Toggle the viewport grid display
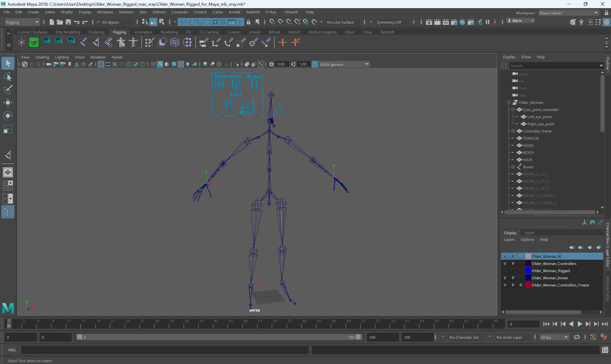This screenshot has width=611, height=364. 101,64
